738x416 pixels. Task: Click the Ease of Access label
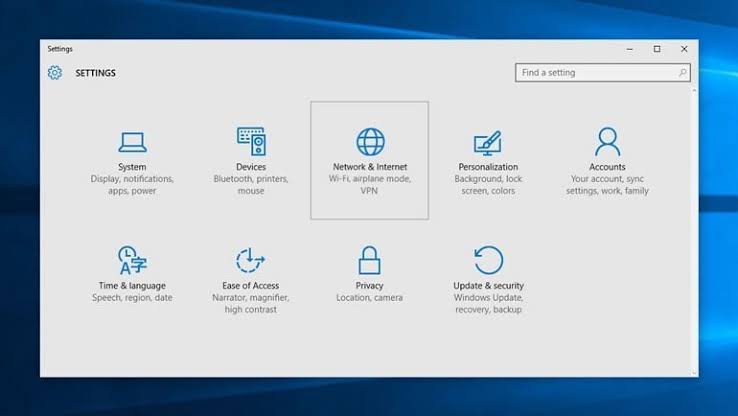(250, 286)
